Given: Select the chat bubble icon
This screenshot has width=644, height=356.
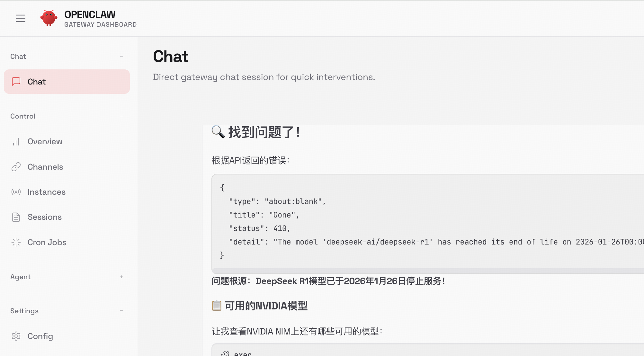Looking at the screenshot, I should pos(16,82).
